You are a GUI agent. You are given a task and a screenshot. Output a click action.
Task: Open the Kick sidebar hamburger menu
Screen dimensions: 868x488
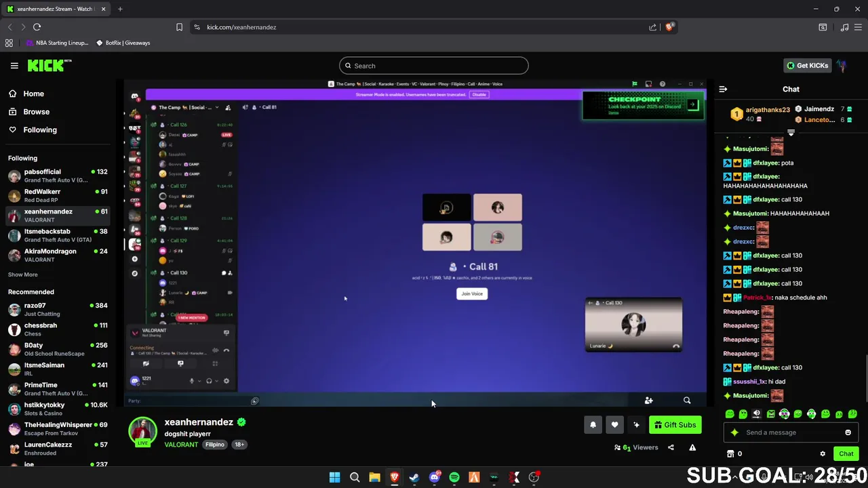point(14,66)
